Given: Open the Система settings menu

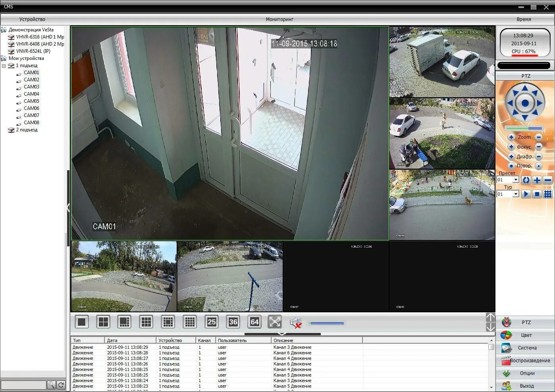Looking at the screenshot, I should click(x=525, y=348).
